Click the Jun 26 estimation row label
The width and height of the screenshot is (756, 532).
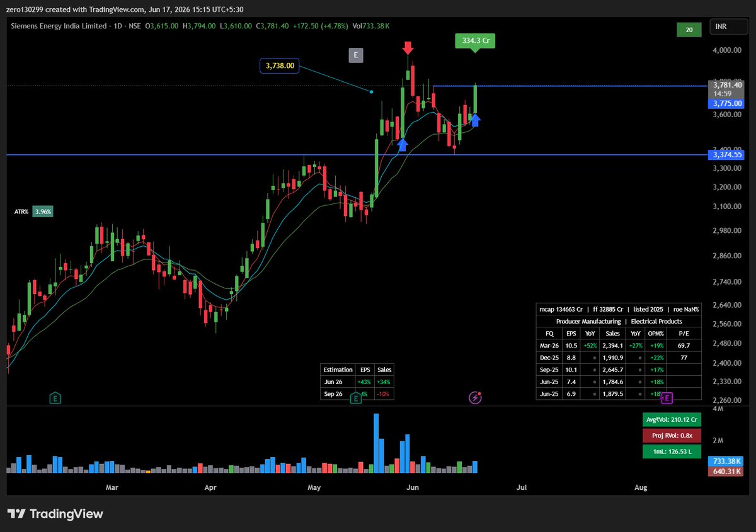(333, 382)
